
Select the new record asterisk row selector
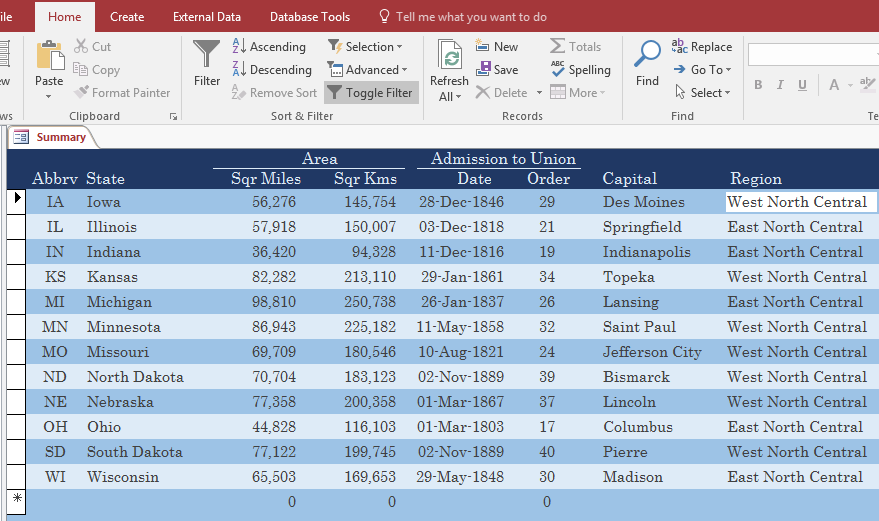(x=16, y=501)
